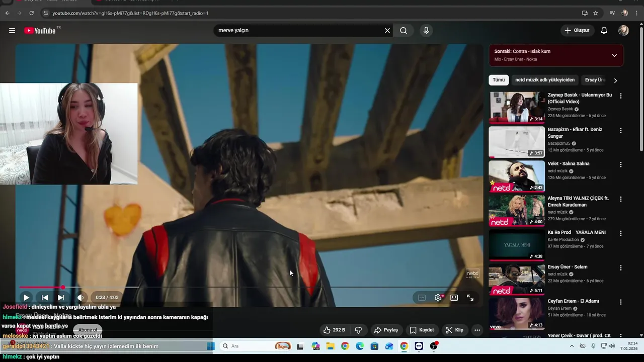Open the Velet Salına Salına thumbnail
This screenshot has height=362, width=644.
517,176
